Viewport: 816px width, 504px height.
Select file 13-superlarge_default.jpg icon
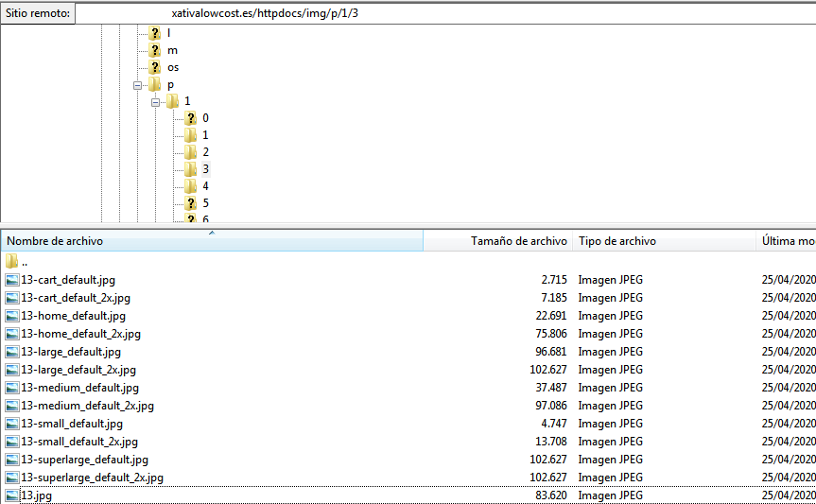[x=12, y=460]
